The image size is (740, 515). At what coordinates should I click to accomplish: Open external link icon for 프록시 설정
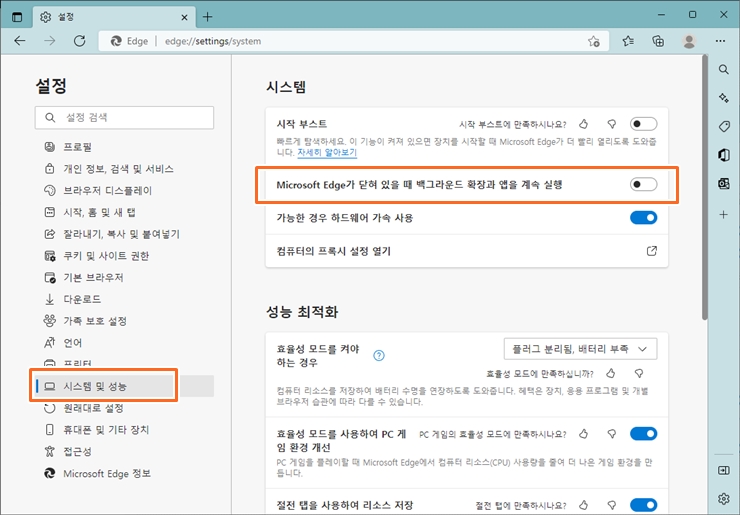(x=652, y=251)
